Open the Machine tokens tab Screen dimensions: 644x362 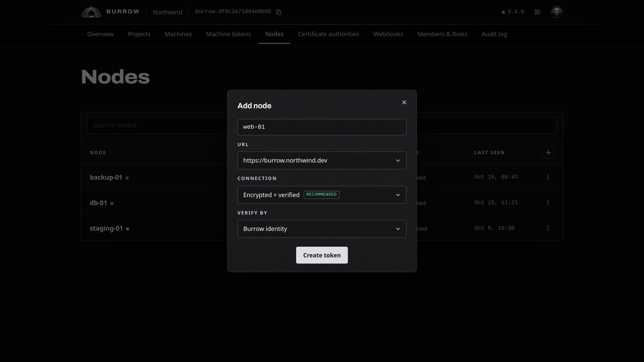[228, 34]
